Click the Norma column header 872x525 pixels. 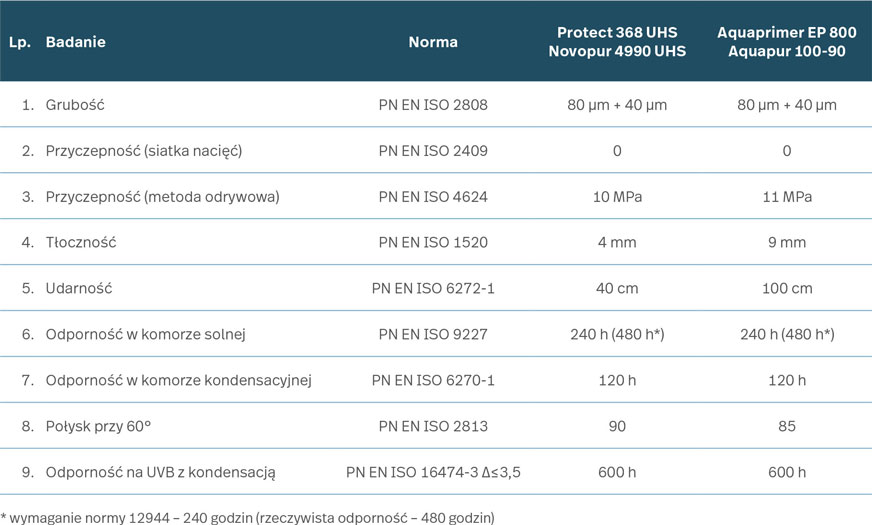point(433,42)
